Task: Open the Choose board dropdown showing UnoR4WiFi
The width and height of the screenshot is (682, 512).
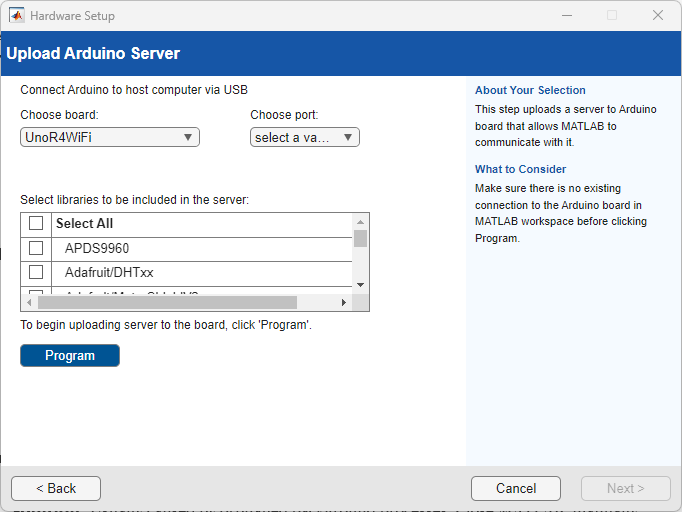Action: click(110, 137)
